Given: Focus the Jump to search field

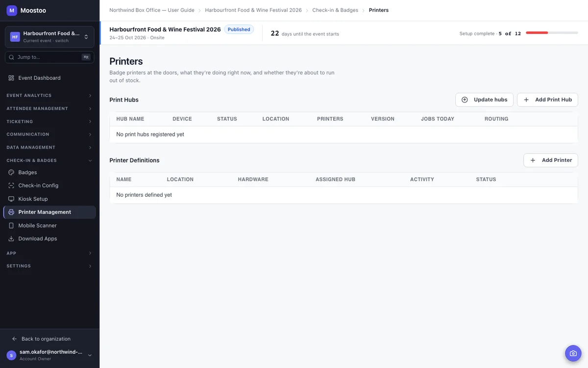Looking at the screenshot, I should [49, 57].
